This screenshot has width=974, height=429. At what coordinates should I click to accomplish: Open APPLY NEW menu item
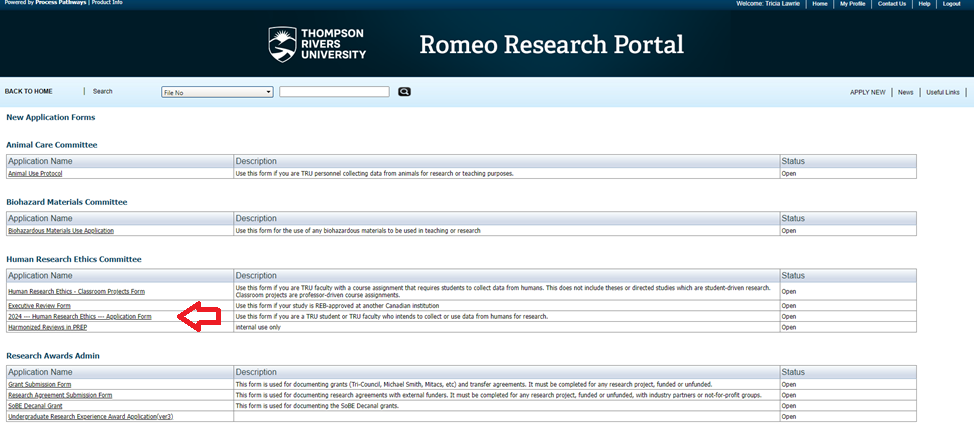867,92
